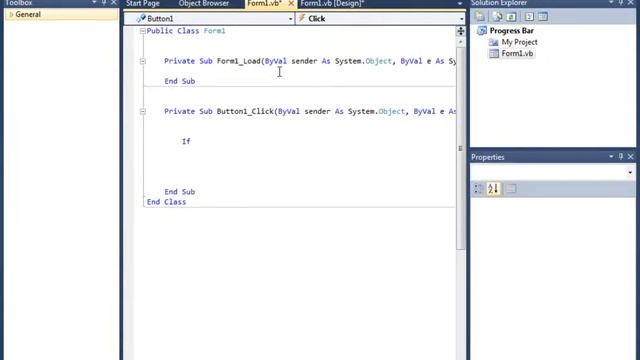Open the Button1 class name dropdown
Viewport: 640px width, 360px height.
click(290, 19)
